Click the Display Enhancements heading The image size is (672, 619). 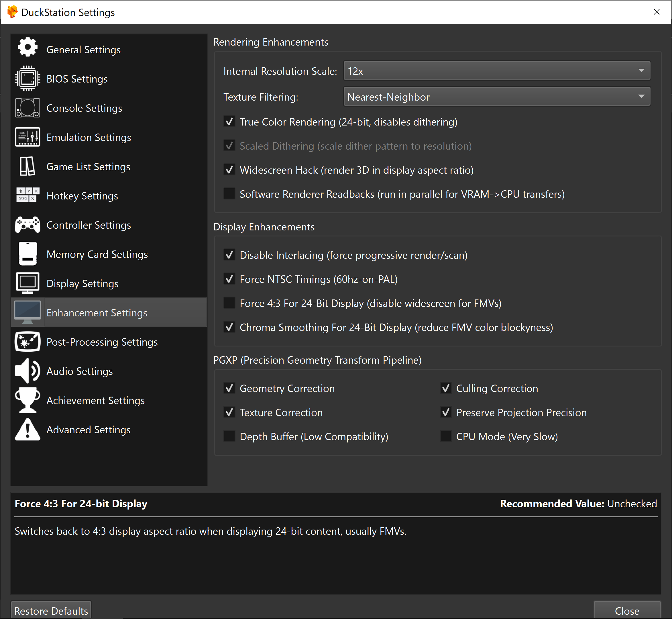(x=264, y=227)
